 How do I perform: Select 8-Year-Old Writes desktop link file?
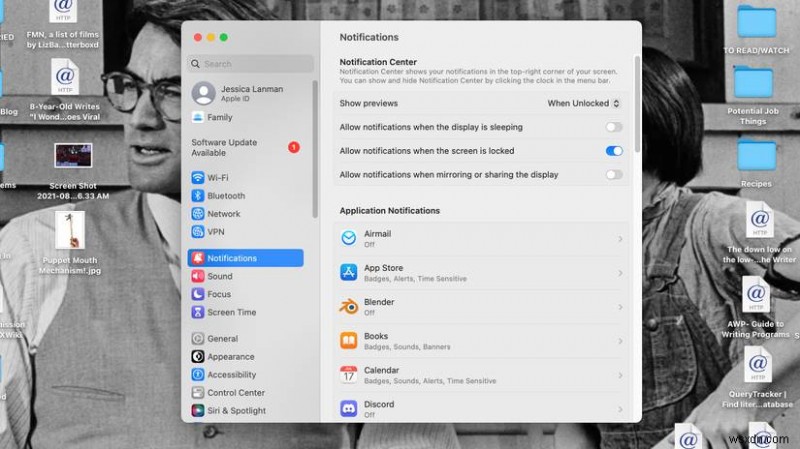(65, 77)
